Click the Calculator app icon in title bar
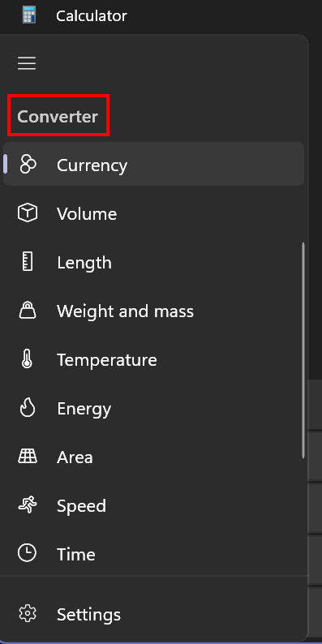This screenshot has width=322, height=644. (x=29, y=15)
